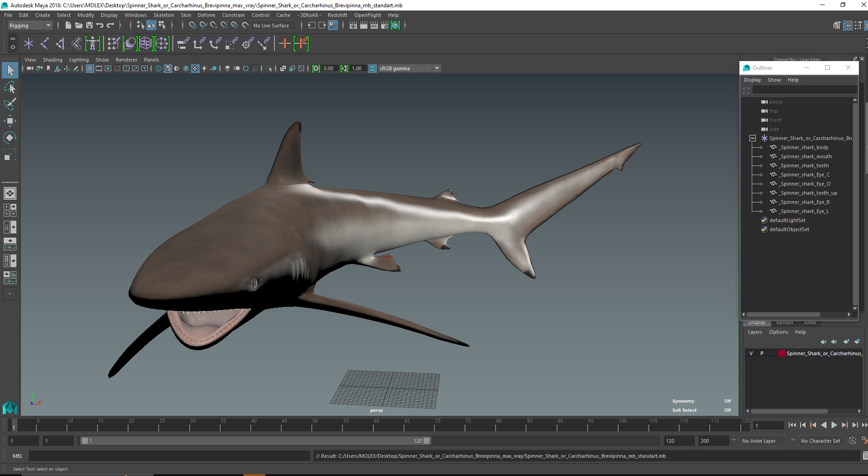Select the Rotate tool
Screen dimensions: 868x476
10,138
